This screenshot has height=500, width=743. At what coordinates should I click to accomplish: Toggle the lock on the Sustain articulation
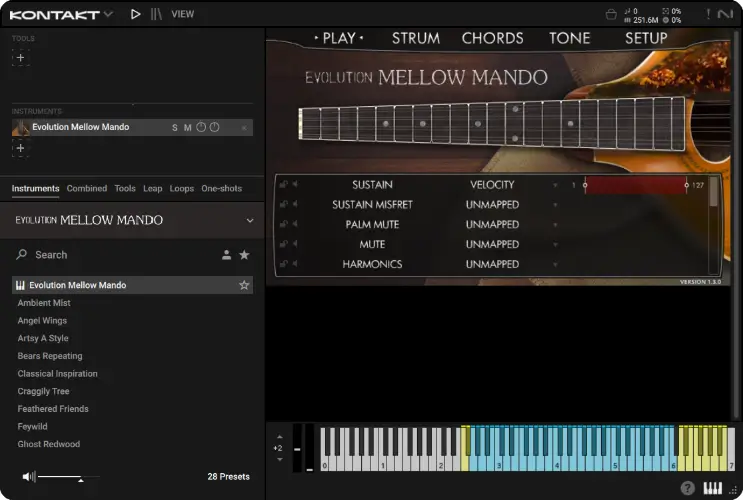[x=283, y=185]
